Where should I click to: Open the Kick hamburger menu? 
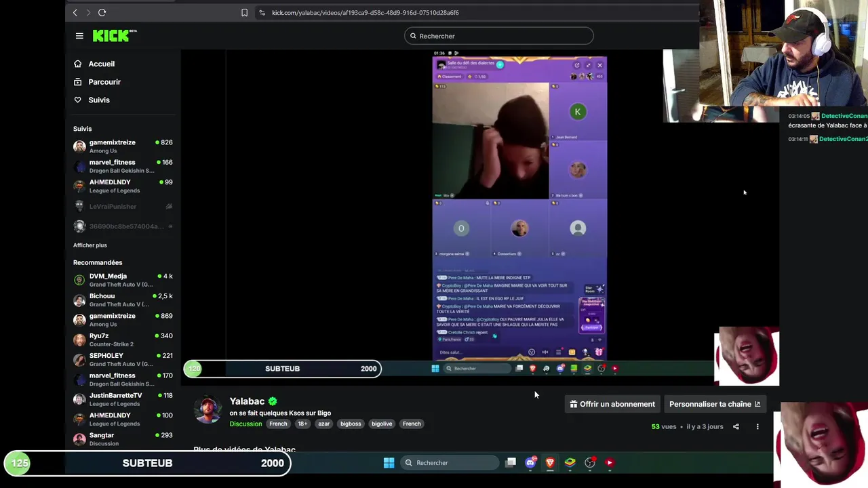[x=79, y=36]
